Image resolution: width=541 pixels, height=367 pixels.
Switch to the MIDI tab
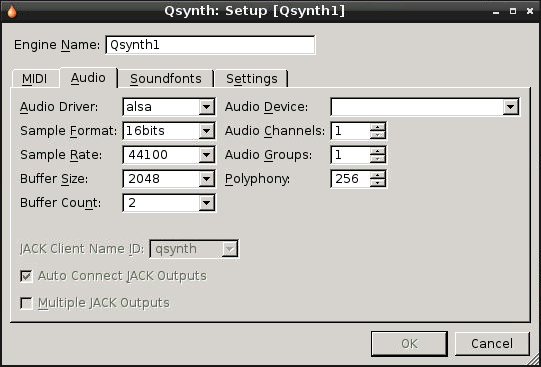pos(35,79)
